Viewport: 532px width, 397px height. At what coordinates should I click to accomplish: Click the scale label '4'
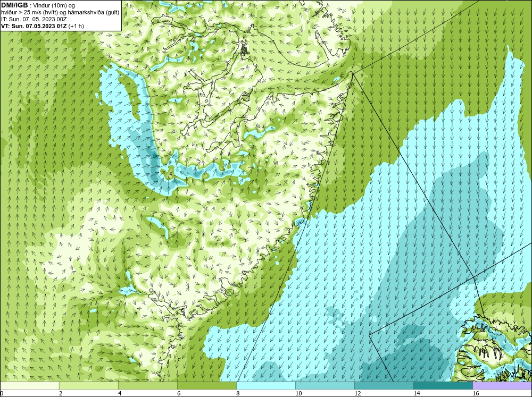click(x=120, y=393)
